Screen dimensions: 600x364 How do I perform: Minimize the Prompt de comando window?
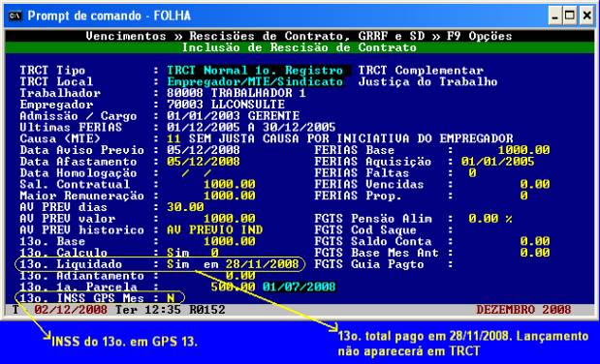click(554, 16)
